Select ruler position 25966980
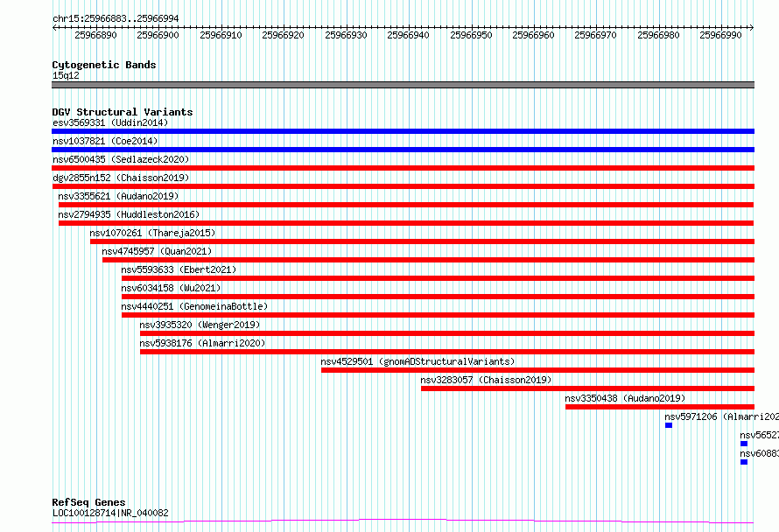The width and height of the screenshot is (779, 532). 658,35
